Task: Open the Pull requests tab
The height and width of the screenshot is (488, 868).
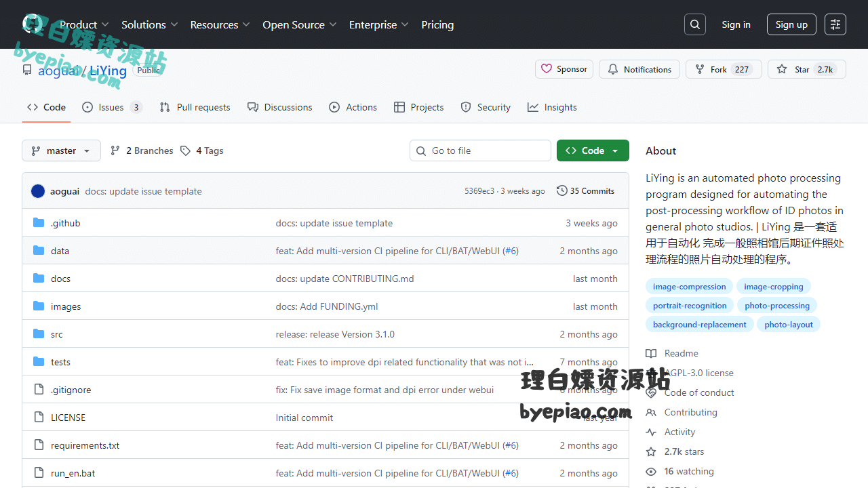Action: 195,107
